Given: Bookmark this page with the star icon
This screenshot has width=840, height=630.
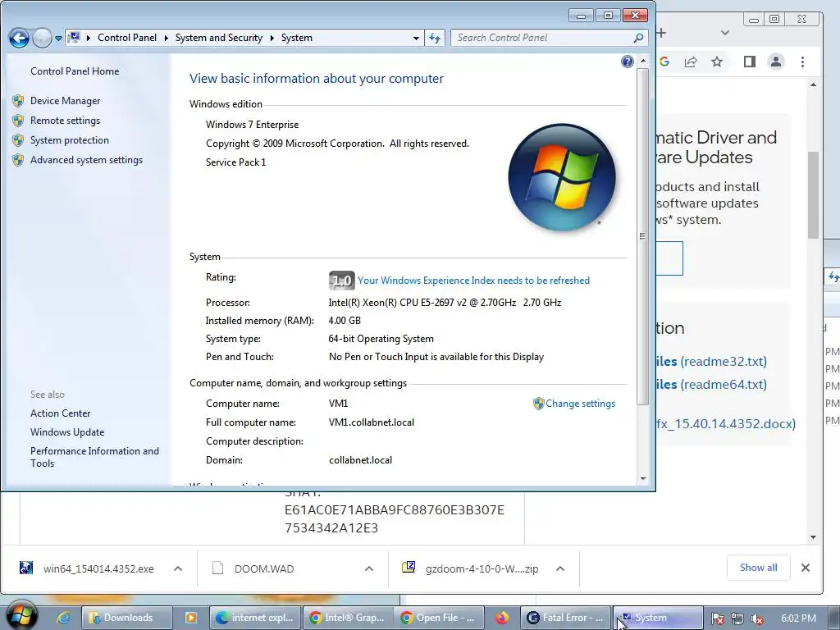Looking at the screenshot, I should 717,62.
